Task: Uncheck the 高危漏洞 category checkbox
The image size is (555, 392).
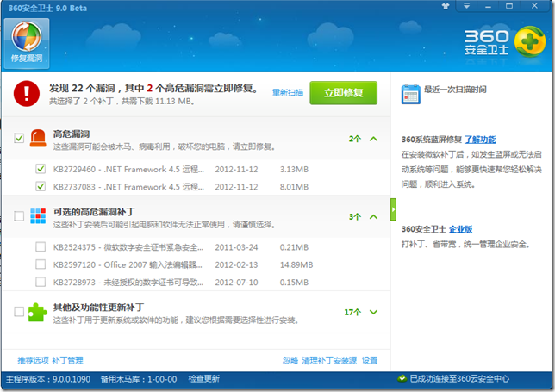Action: 19,138
